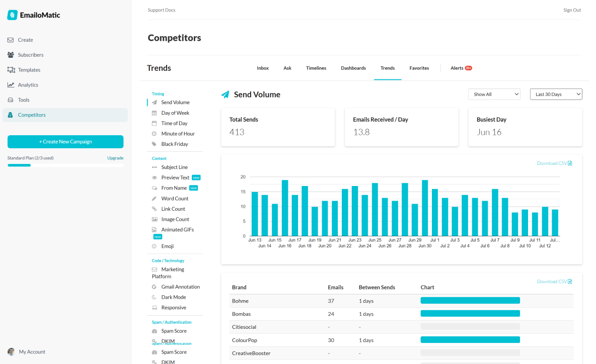This screenshot has height=364, width=596.
Task: Click the file image icon beside Animated GIFs
Action: pos(155,230)
